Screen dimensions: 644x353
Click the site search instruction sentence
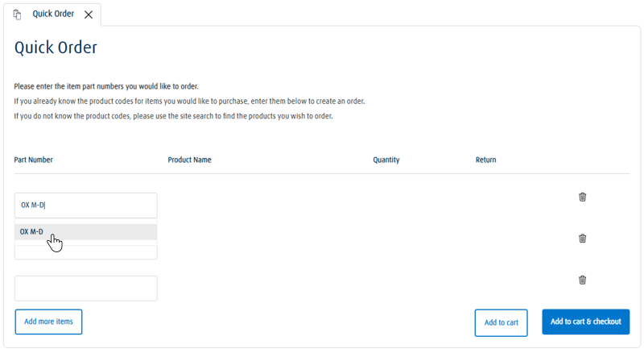click(x=173, y=116)
